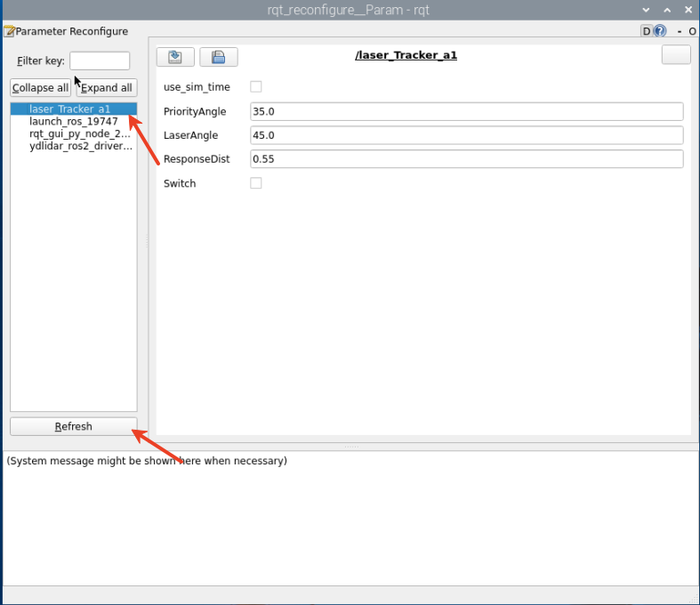Click the Switch label text
700x605 pixels.
pos(180,183)
